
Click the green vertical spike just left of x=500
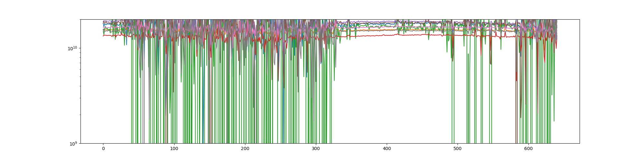click(x=452, y=97)
